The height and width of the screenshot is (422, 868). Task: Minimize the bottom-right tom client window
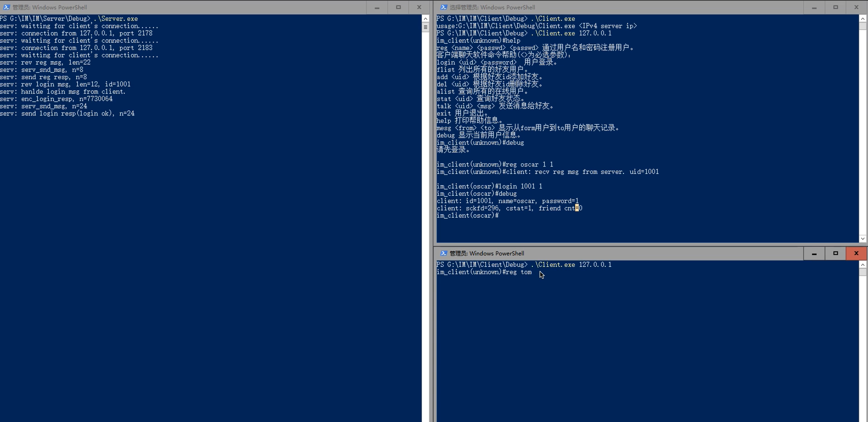point(814,253)
